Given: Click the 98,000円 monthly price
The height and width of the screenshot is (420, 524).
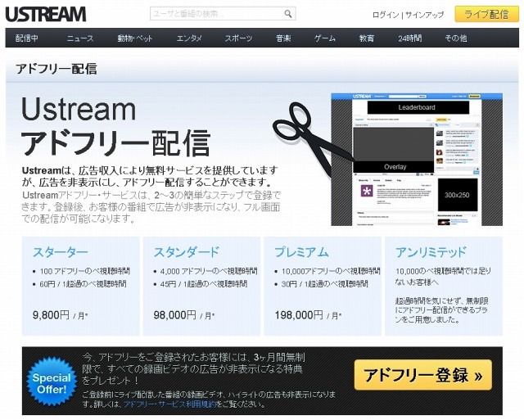Looking at the screenshot, I should coord(184,314).
